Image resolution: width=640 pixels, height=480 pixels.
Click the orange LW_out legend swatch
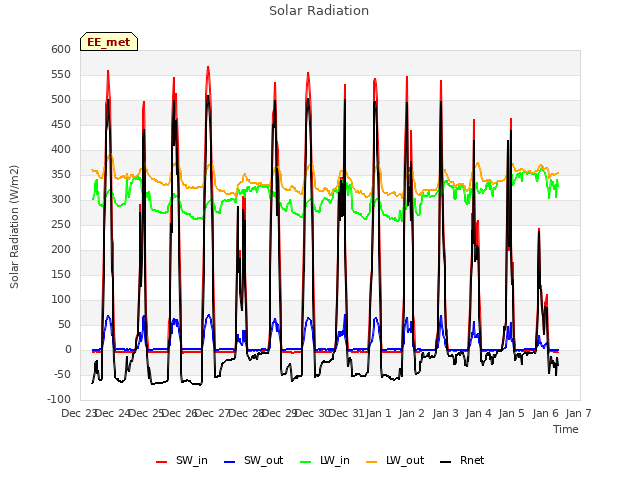click(372, 462)
